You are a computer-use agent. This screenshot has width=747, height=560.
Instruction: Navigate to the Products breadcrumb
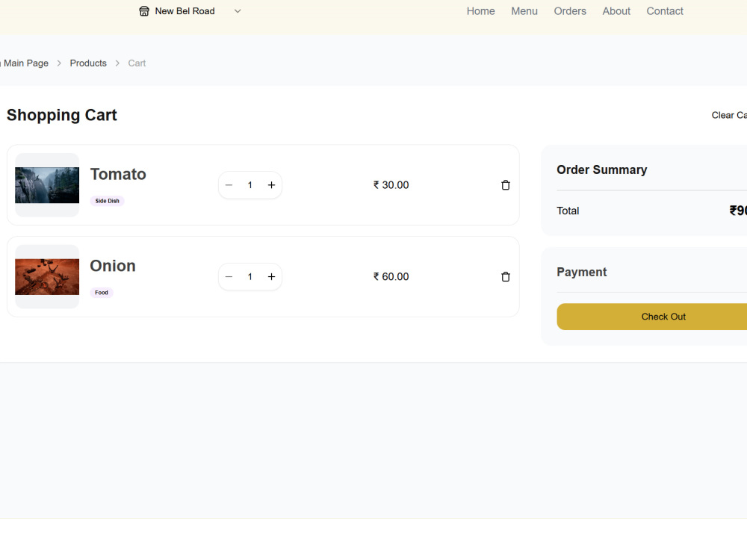[88, 63]
